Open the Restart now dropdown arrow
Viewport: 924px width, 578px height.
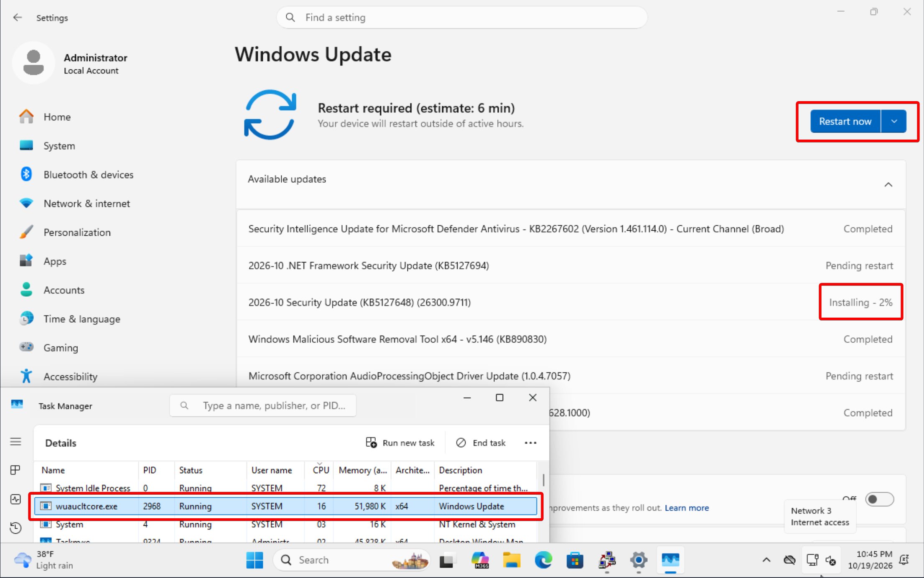point(894,121)
